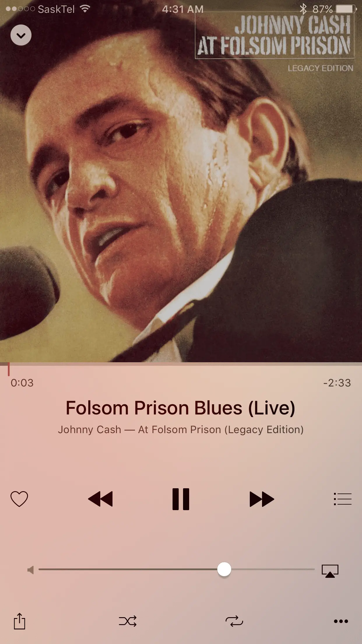The image size is (362, 644).
Task: Tap the low-volume speaker icon
Action: [30, 570]
